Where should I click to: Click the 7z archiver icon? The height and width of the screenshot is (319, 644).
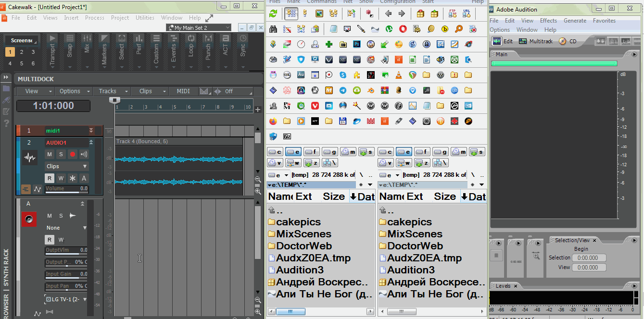pos(287,136)
